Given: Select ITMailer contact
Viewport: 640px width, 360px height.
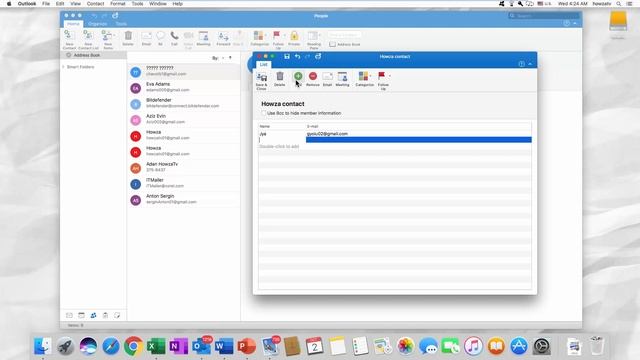Looking at the screenshot, I should pos(184,183).
